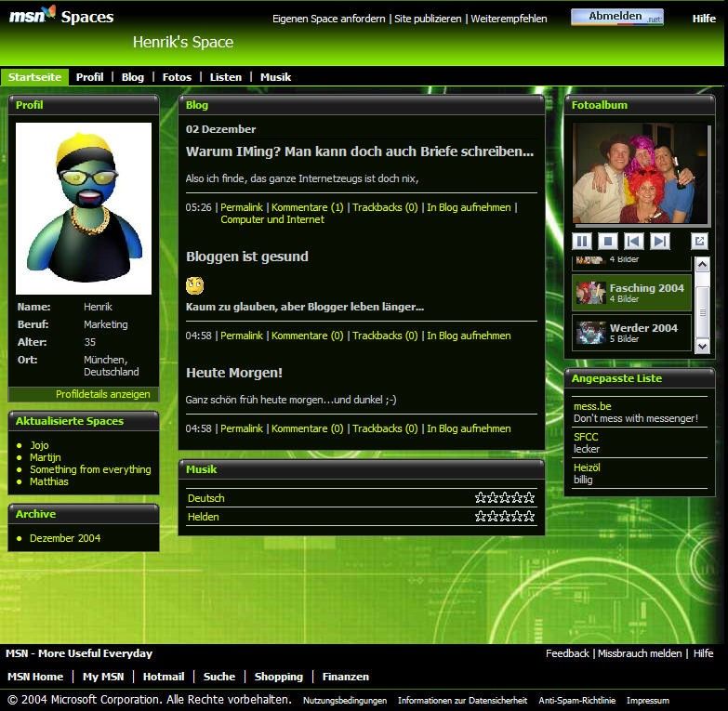Show profile details via Profildetails anzeigen
Screen dimensions: 728x711
[x=102, y=394]
